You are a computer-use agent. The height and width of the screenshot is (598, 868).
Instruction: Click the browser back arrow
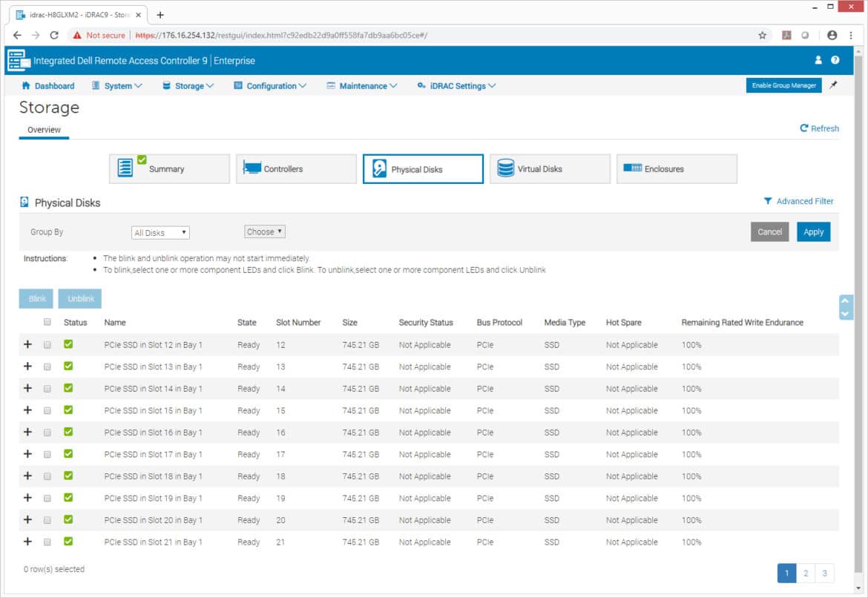coord(17,36)
